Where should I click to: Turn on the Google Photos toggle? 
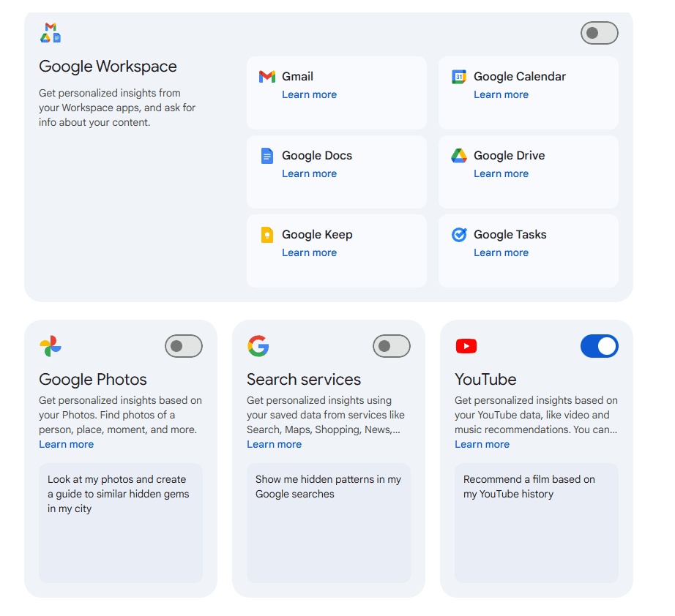(x=183, y=346)
